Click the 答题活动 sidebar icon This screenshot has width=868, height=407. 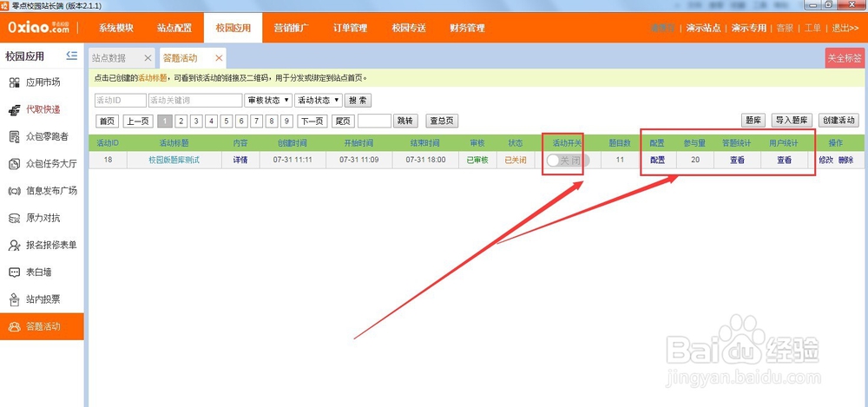[15, 326]
